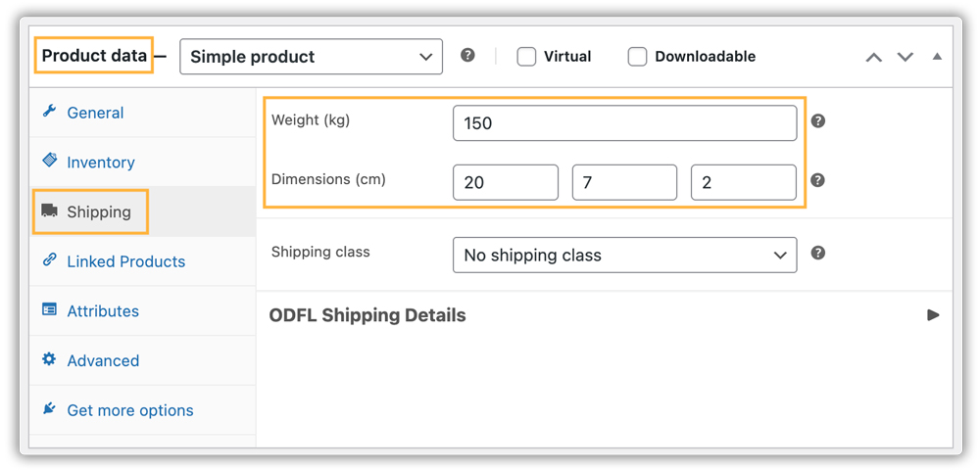This screenshot has height=470, width=980.
Task: Collapse Product data panel with triangle toggle
Action: [x=936, y=56]
